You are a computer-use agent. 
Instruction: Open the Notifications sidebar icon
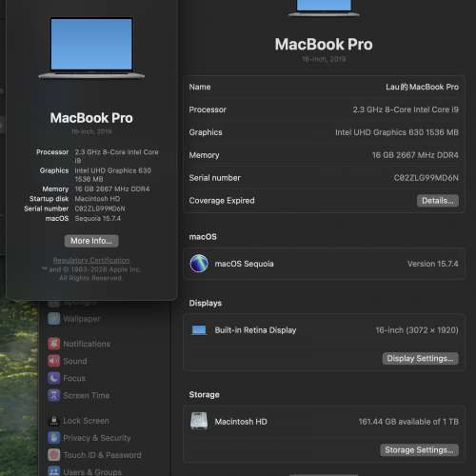coord(54,344)
